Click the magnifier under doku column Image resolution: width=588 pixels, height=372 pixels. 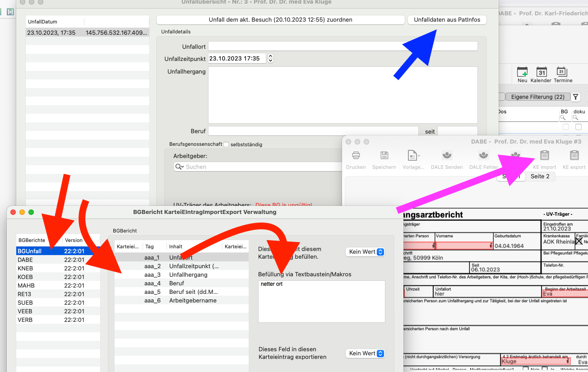(x=575, y=118)
